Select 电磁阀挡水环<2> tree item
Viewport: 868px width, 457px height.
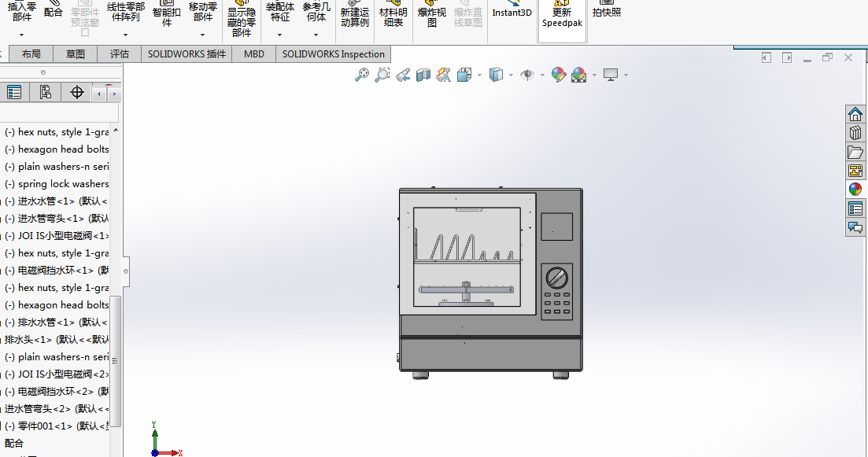pos(57,391)
